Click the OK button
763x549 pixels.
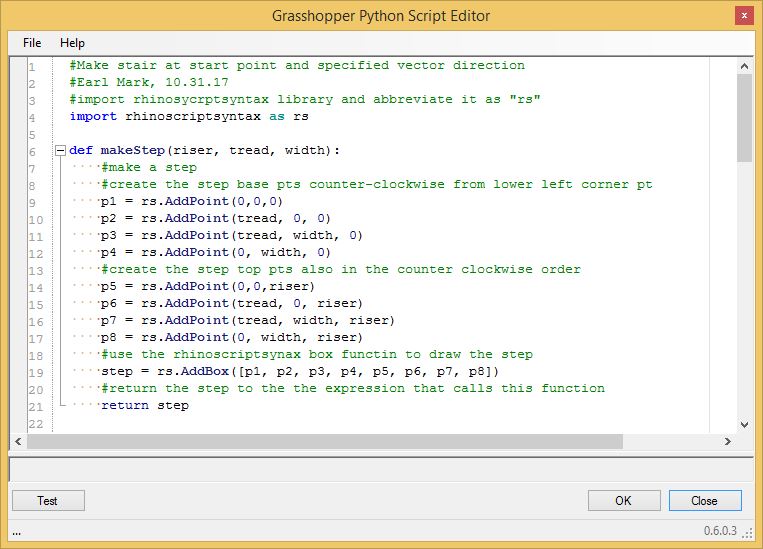click(624, 500)
